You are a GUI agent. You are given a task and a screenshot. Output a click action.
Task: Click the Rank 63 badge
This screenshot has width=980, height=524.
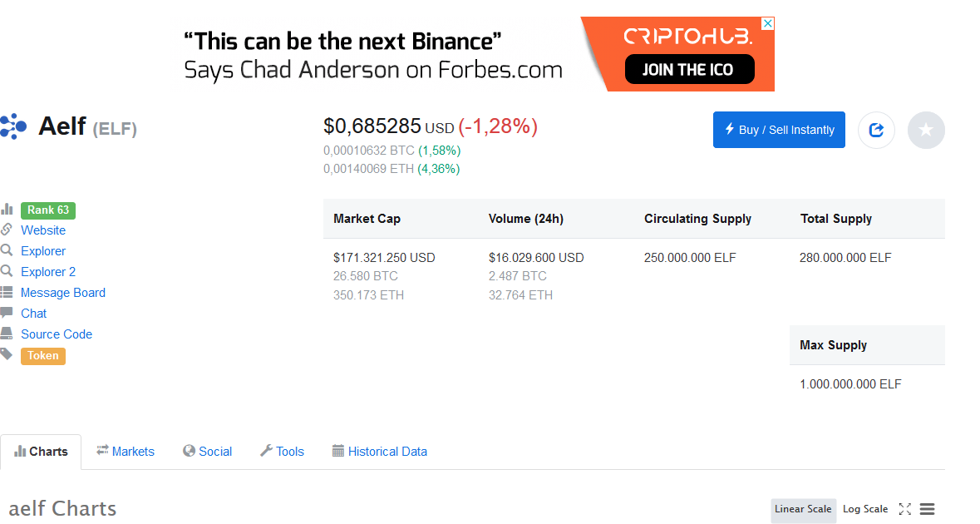click(x=48, y=210)
